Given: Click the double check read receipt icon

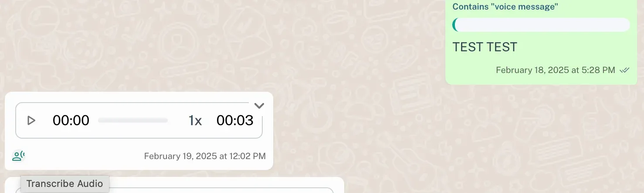Looking at the screenshot, I should [x=624, y=70].
